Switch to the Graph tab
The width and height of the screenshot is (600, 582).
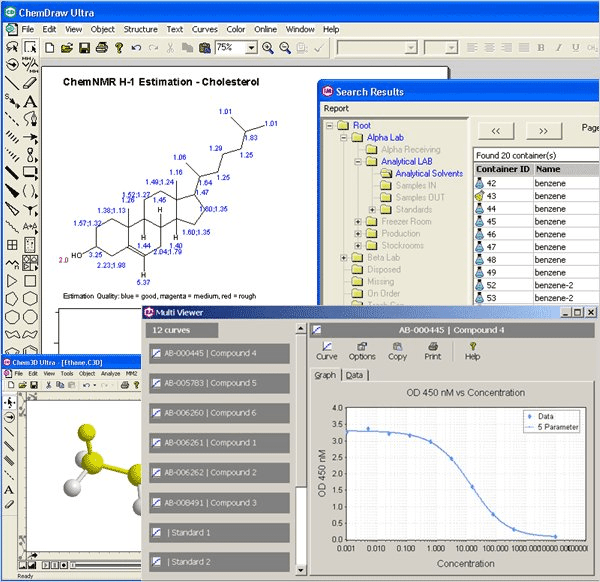point(325,375)
